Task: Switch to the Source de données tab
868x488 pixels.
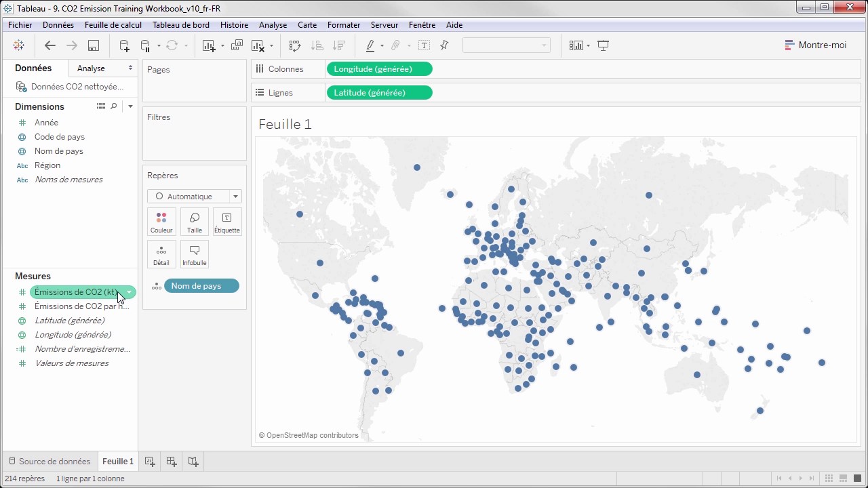Action: tap(50, 462)
